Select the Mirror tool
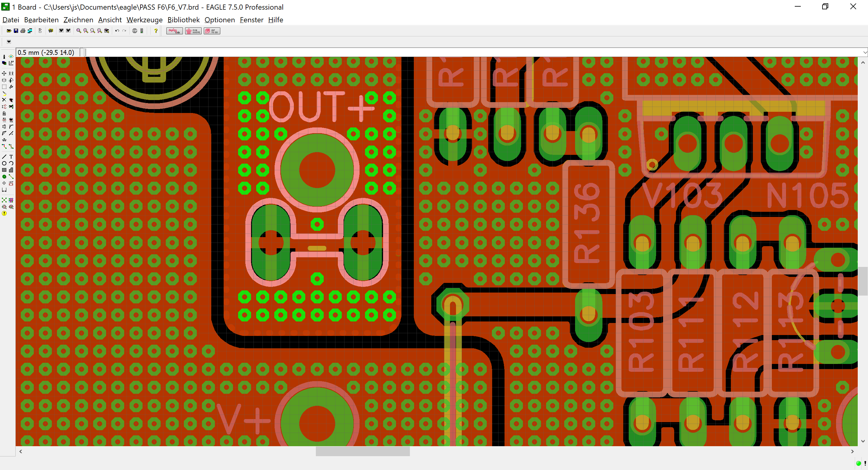This screenshot has height=470, width=868. (x=4, y=80)
